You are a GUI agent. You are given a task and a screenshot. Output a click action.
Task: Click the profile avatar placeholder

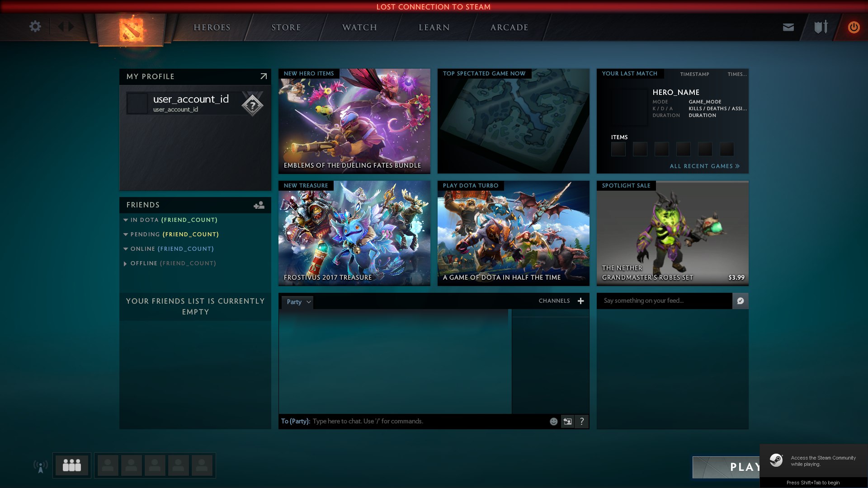point(137,103)
